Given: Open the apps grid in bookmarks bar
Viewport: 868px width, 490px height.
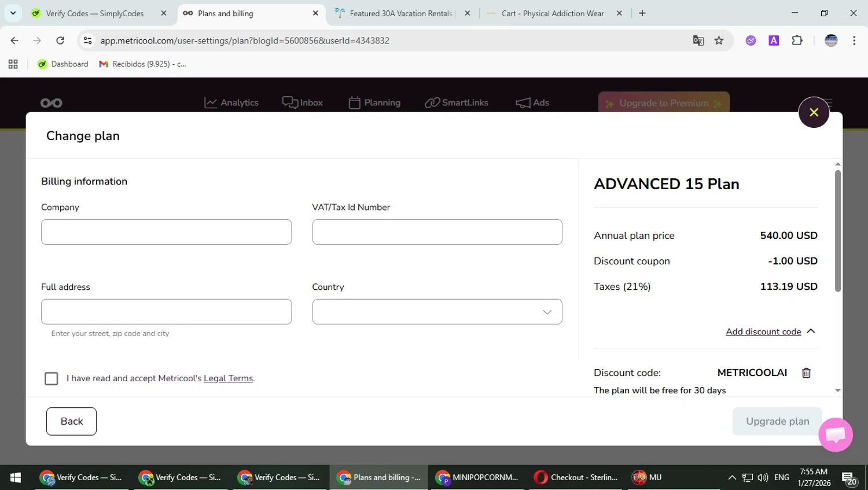Looking at the screenshot, I should click(x=13, y=64).
